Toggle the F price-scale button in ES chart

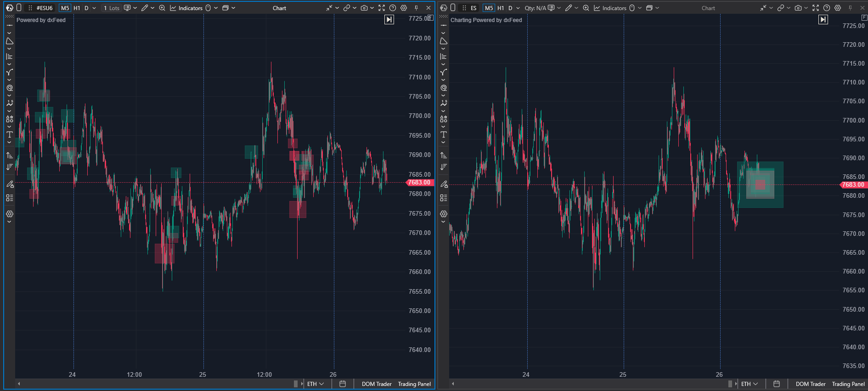point(864,17)
